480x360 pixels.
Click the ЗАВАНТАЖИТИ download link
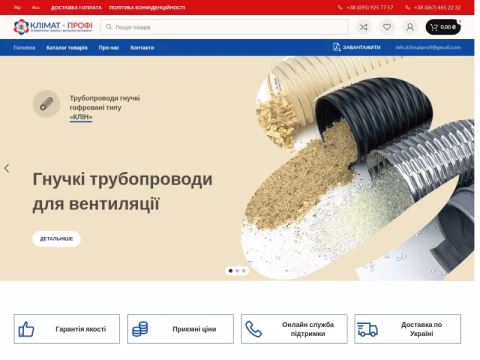(x=362, y=47)
